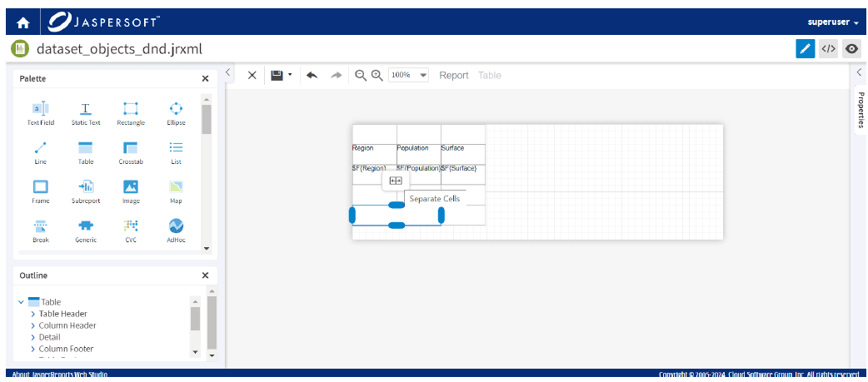Select the CVC palette element

click(x=131, y=231)
